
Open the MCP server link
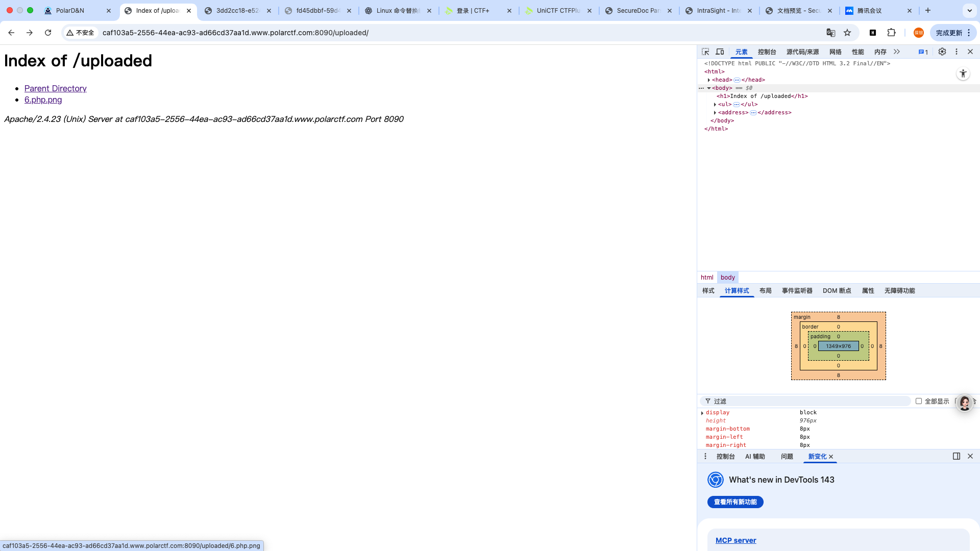[x=736, y=540]
